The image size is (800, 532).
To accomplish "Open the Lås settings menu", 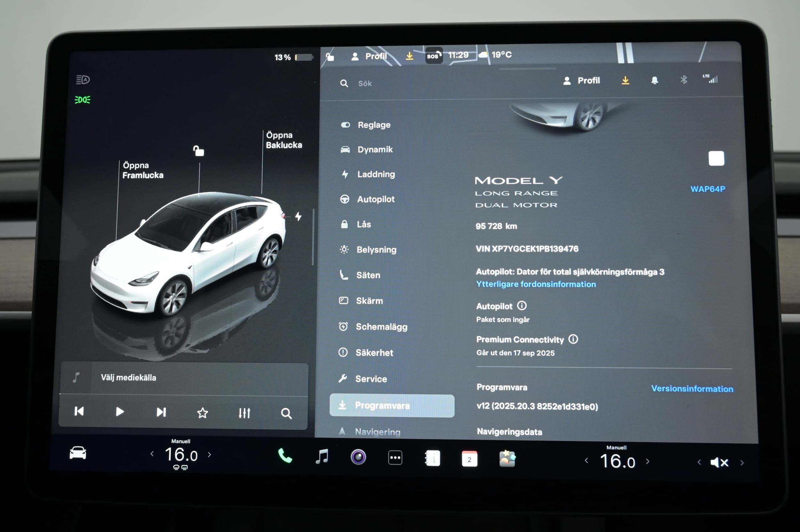I will [x=356, y=224].
